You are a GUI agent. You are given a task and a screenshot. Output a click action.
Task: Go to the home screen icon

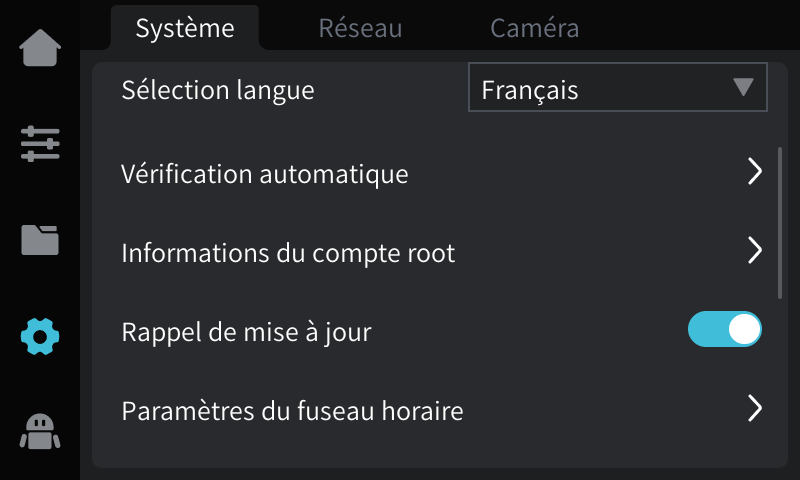pyautogui.click(x=40, y=50)
